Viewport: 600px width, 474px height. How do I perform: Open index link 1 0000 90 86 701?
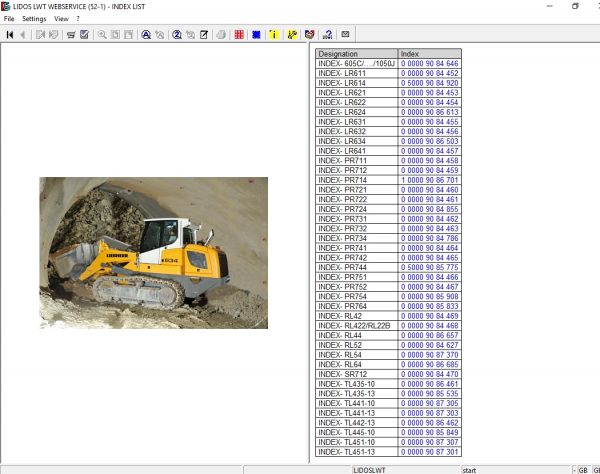pos(430,180)
